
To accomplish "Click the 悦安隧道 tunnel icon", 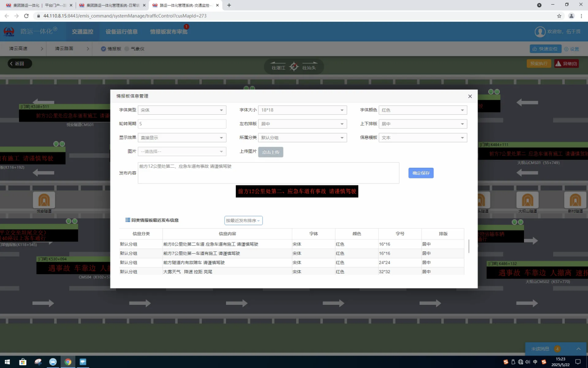I will click(x=44, y=200).
